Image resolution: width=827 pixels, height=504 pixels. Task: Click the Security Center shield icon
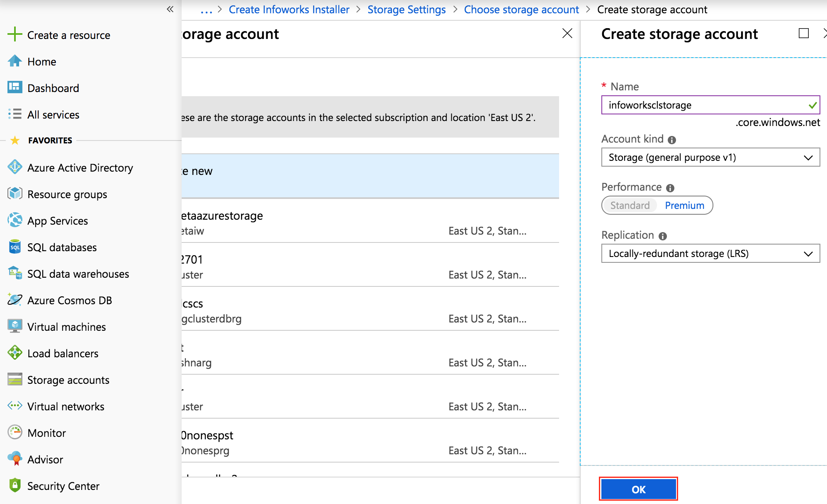coord(15,485)
